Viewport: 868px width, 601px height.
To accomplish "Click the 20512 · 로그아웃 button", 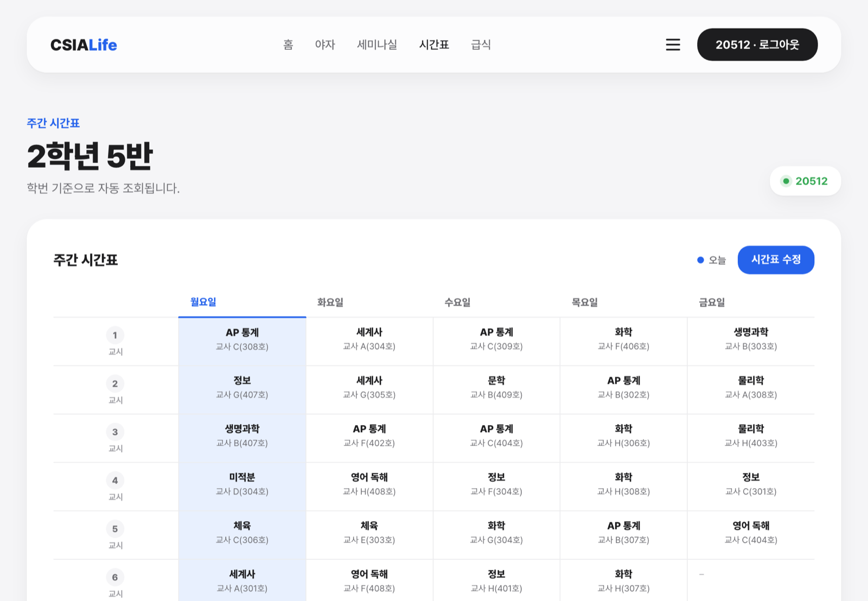I will pyautogui.click(x=757, y=45).
